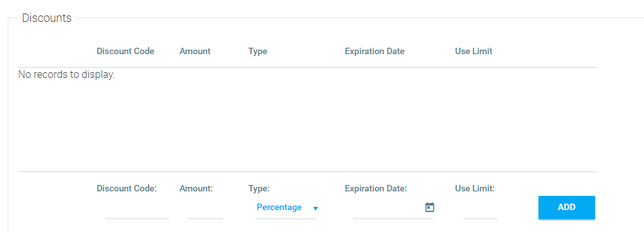Click the "Type:" form label
The height and width of the screenshot is (232, 644).
click(259, 189)
